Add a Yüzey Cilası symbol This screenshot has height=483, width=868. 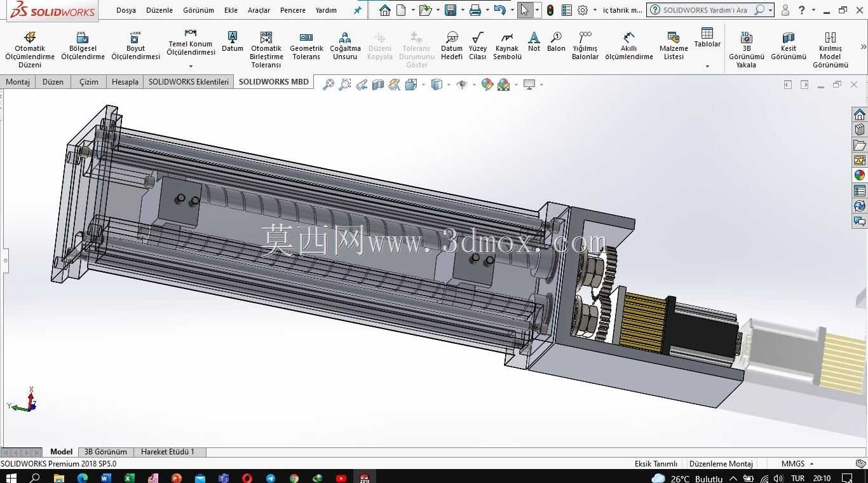(x=478, y=46)
